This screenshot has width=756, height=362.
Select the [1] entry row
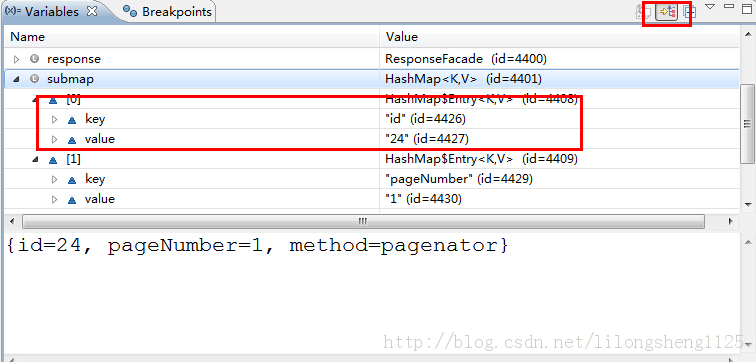(371, 159)
